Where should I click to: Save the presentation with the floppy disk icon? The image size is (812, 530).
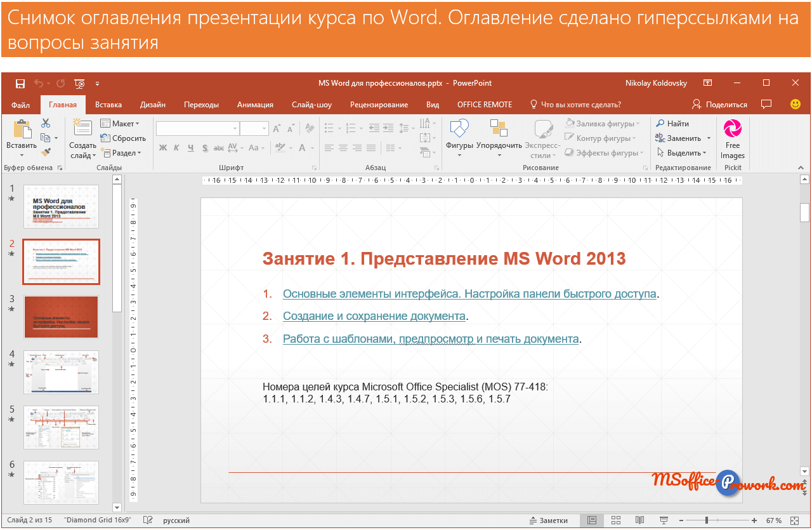tap(20, 83)
